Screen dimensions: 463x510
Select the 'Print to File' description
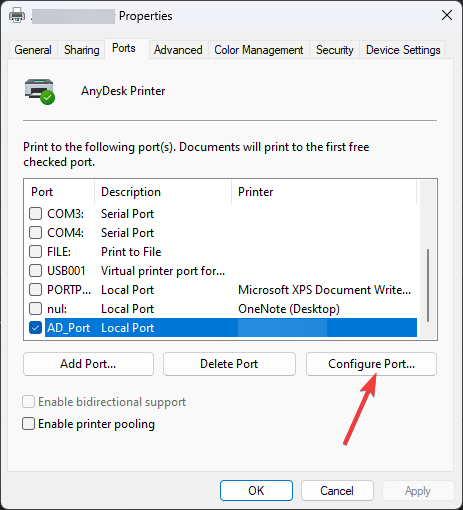click(x=131, y=252)
